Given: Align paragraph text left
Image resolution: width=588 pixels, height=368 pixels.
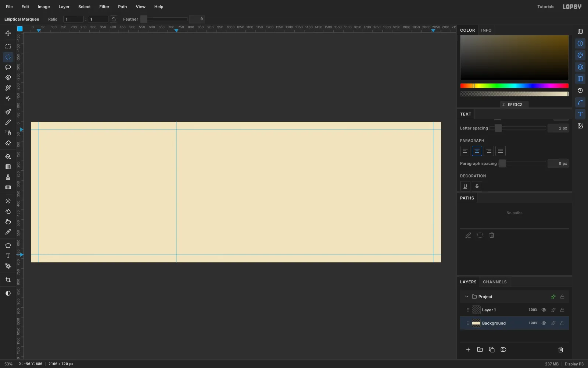Looking at the screenshot, I should (465, 151).
